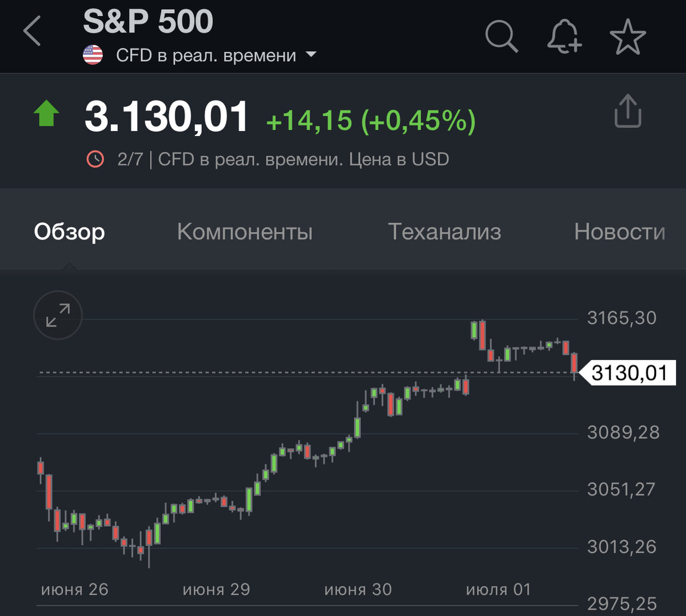Toggle the star to favorite S&P 500

pyautogui.click(x=628, y=37)
